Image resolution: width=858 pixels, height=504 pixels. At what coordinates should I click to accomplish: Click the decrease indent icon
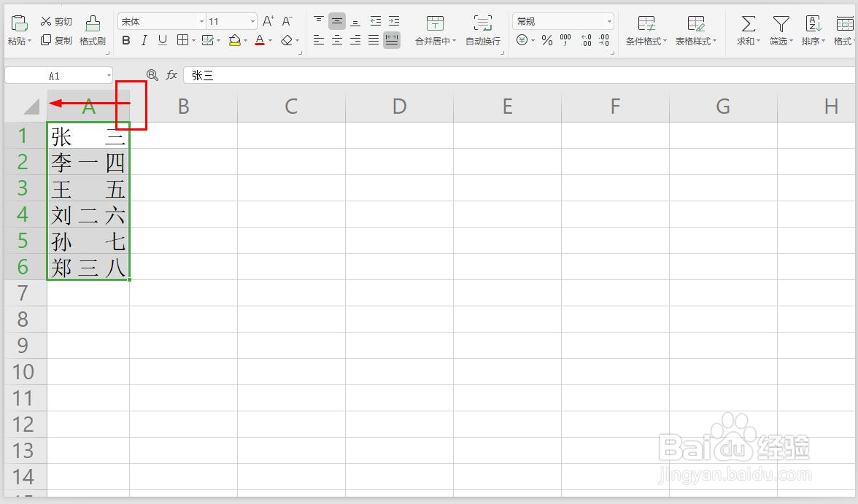pyautogui.click(x=375, y=21)
